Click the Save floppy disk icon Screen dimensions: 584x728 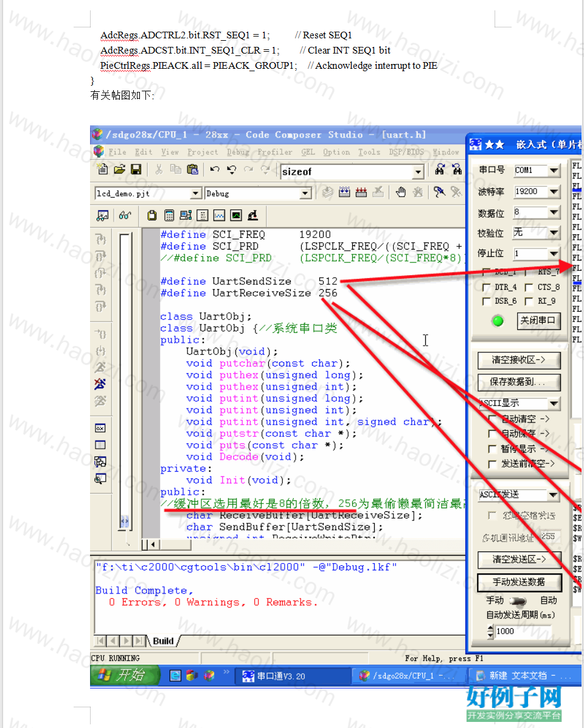[x=136, y=169]
